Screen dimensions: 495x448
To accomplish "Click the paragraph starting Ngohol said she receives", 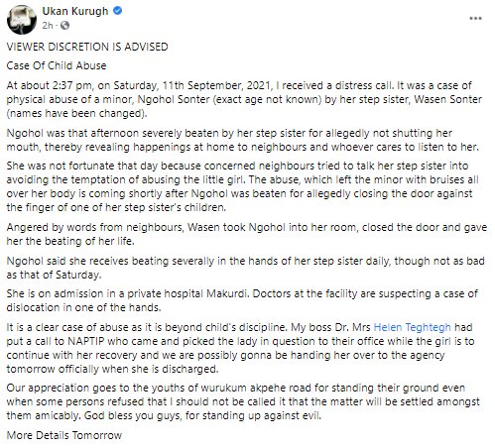I will point(245,268).
